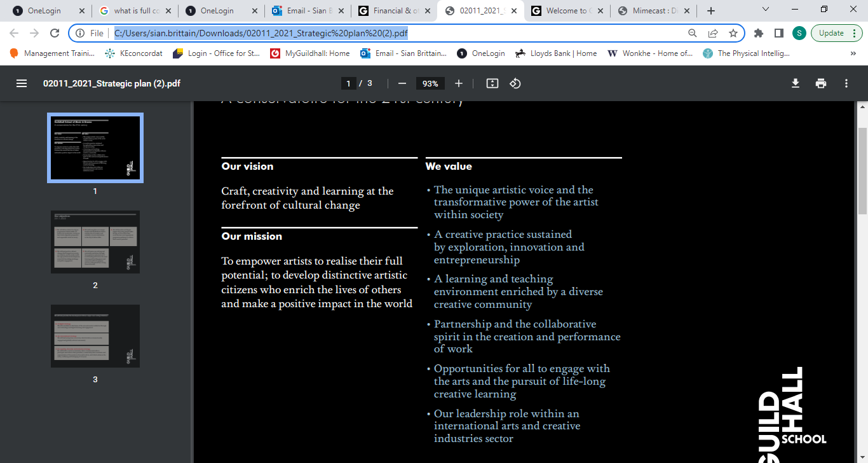Open the PDF viewer more actions menu

pos(846,83)
